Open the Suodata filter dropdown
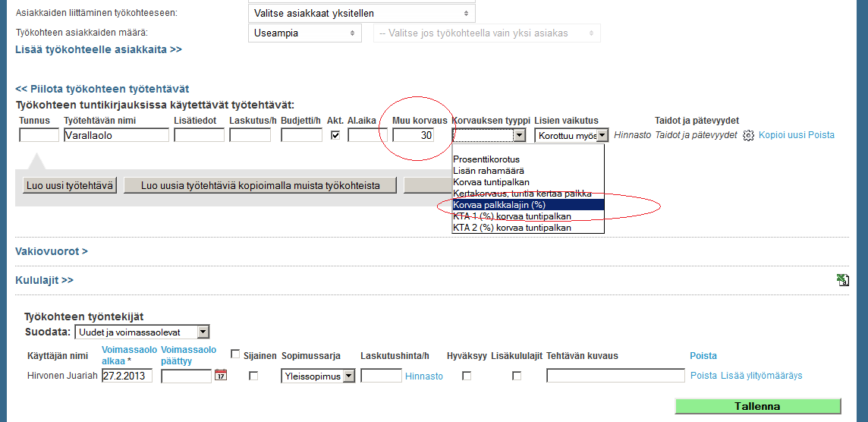The height and width of the screenshot is (422, 868). [142, 332]
